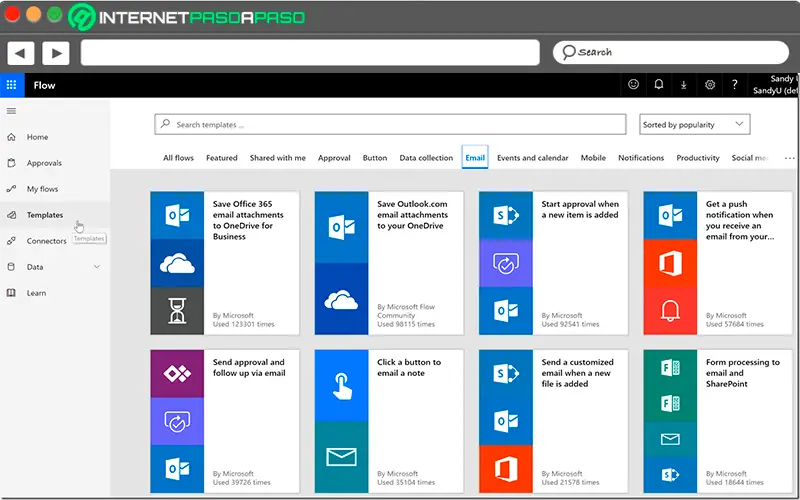Image resolution: width=800 pixels, height=500 pixels.
Task: Open the Notifications tab
Action: 641,158
